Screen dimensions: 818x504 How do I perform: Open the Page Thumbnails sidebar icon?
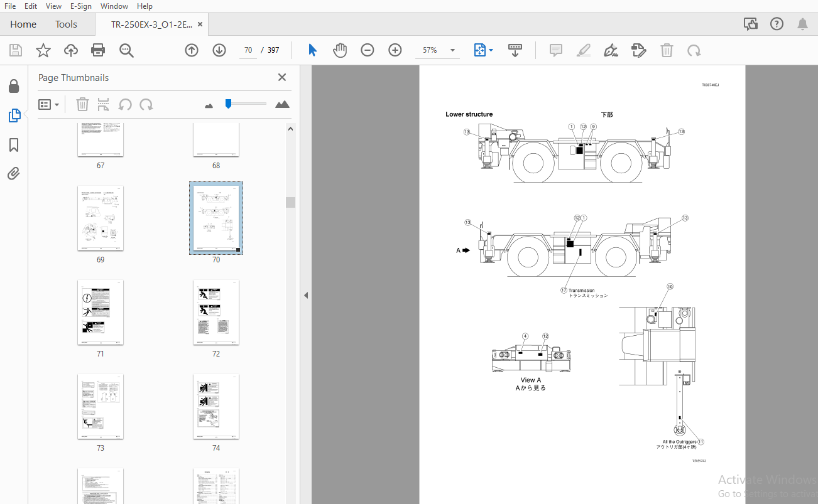[x=14, y=115]
